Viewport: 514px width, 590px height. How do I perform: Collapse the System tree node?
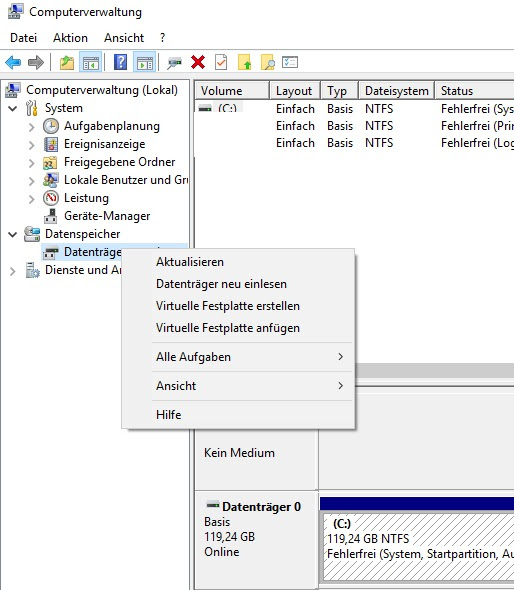click(x=13, y=109)
